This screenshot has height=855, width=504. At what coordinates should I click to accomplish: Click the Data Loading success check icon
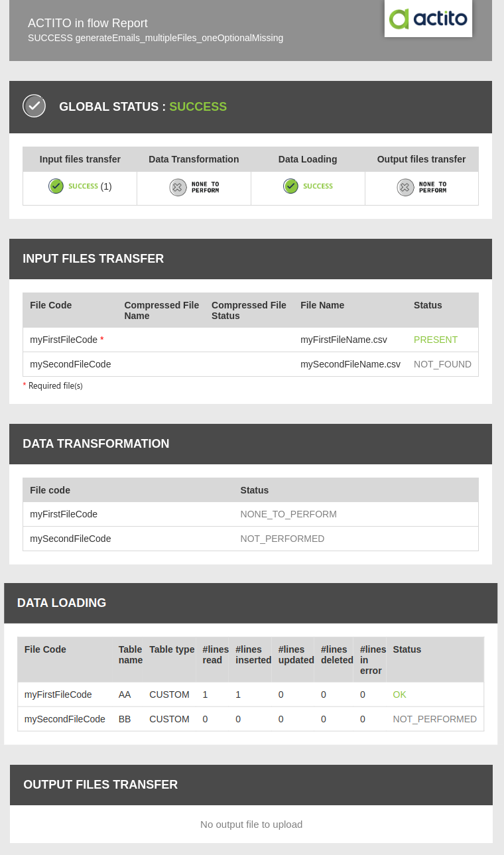point(290,186)
